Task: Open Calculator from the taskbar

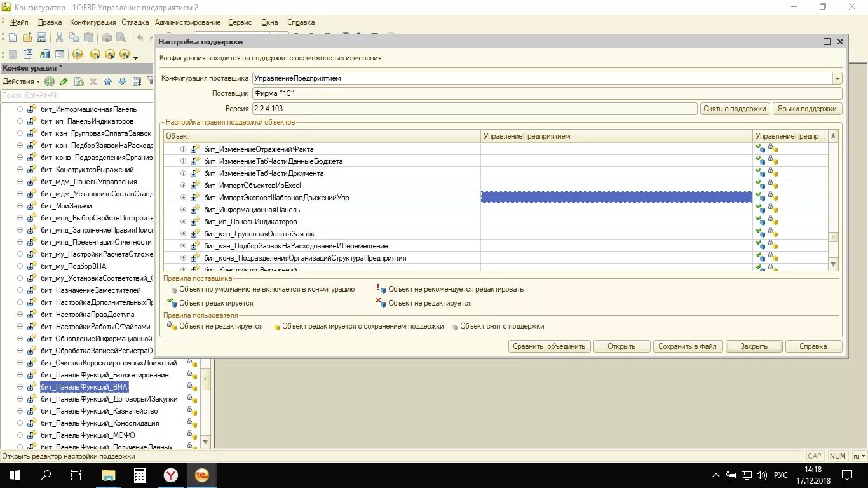Action: (140, 475)
